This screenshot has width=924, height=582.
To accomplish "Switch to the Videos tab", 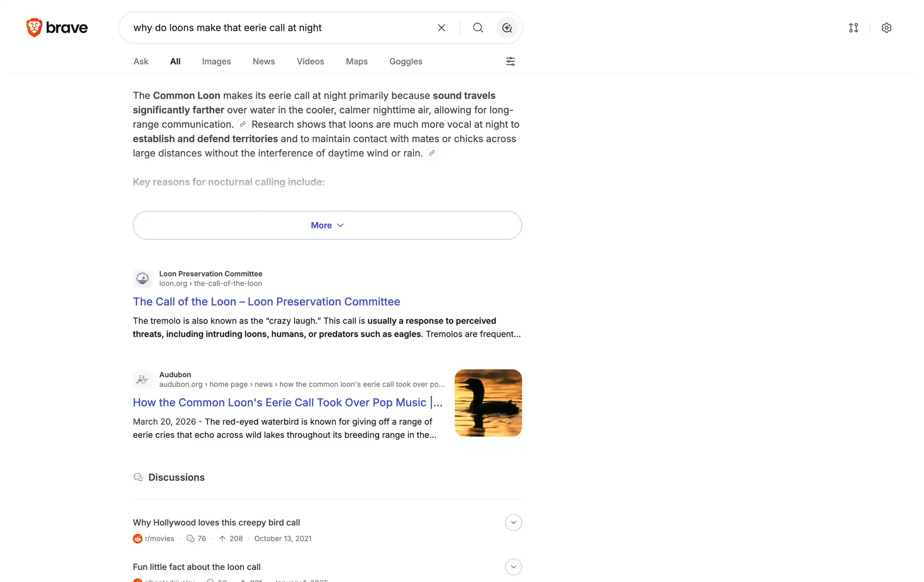I will (310, 61).
